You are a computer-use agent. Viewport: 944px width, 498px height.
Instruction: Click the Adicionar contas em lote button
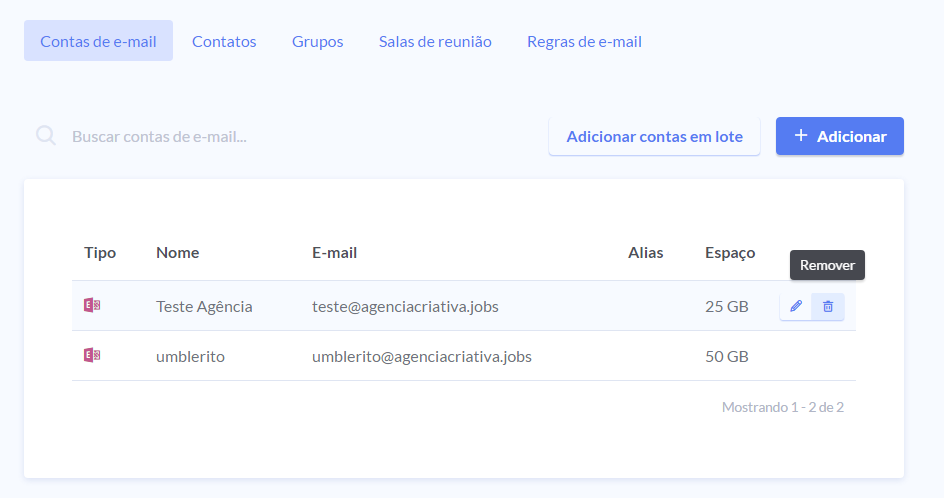tap(654, 136)
